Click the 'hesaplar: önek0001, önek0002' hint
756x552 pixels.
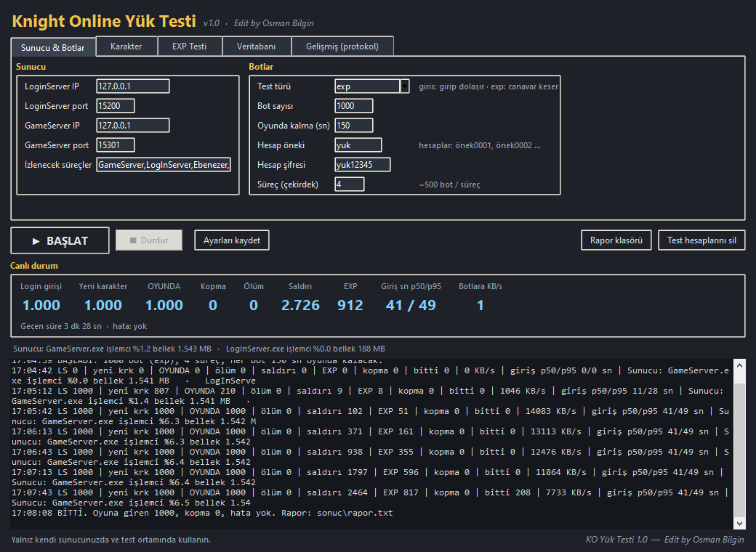480,145
